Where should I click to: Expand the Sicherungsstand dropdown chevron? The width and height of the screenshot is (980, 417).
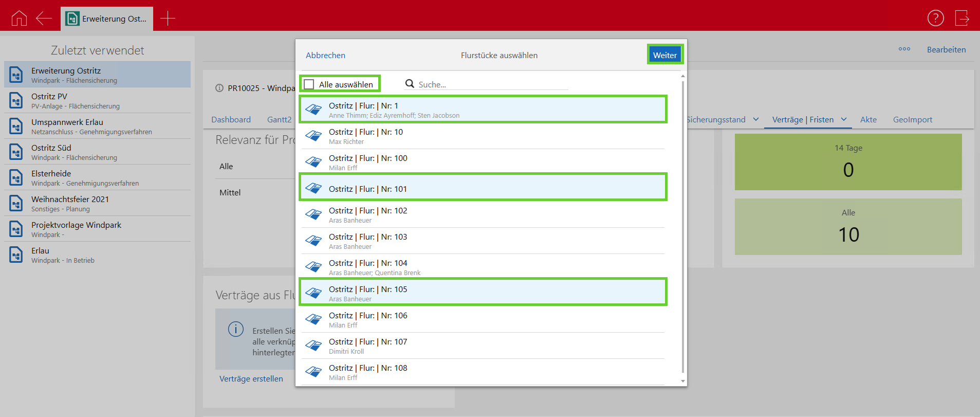pos(755,119)
